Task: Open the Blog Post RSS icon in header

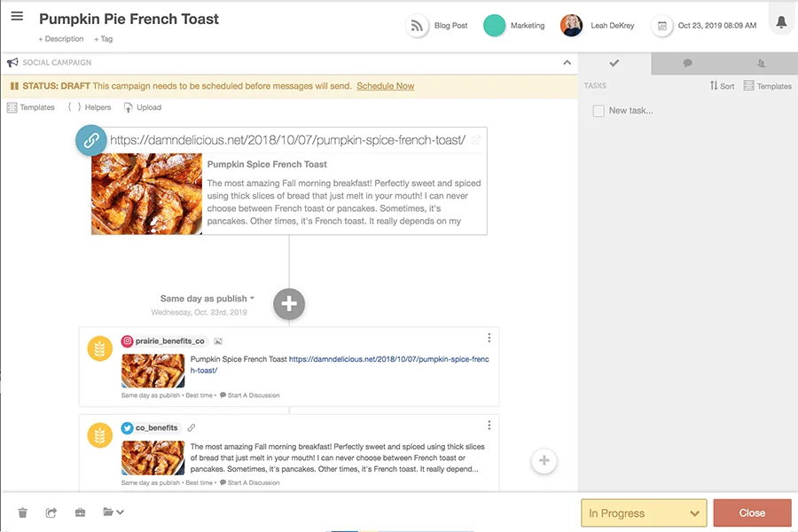Action: pyautogui.click(x=417, y=26)
